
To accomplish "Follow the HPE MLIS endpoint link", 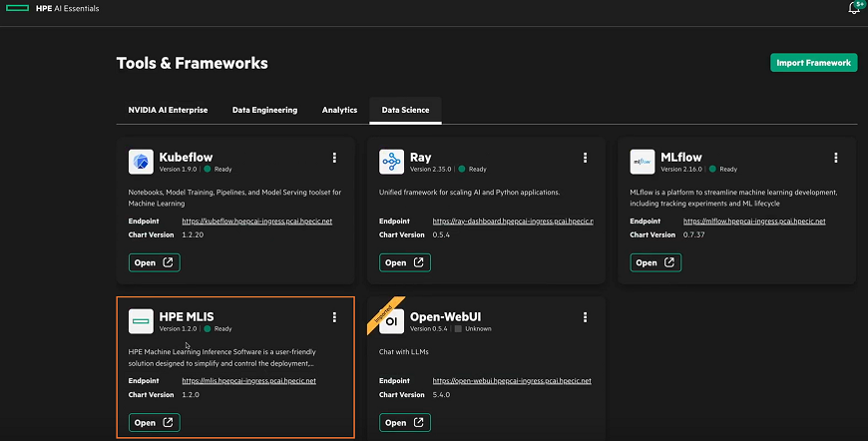I will click(248, 381).
